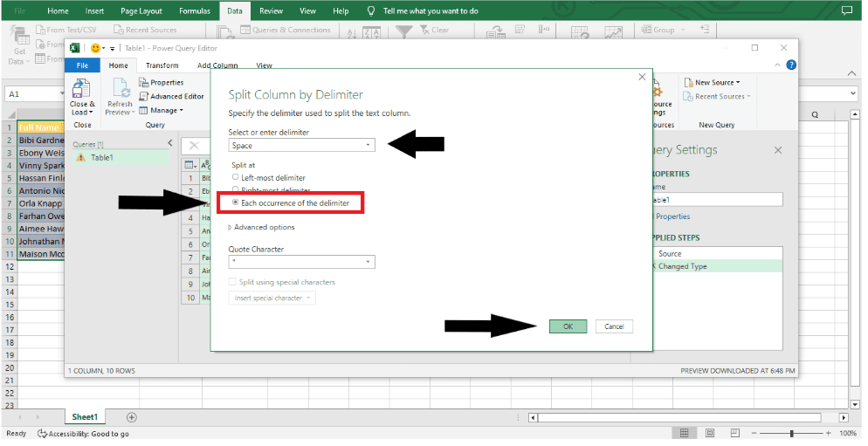Add a new sheet with plus icon
Viewport: 868px width, 446px height.
[x=132, y=417]
